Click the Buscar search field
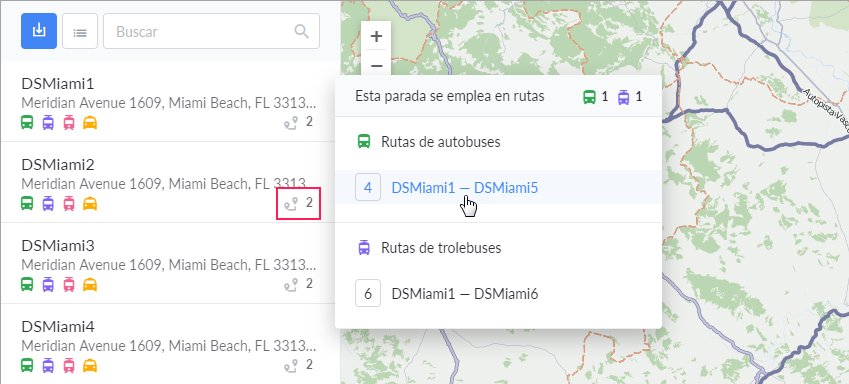 coord(211,31)
